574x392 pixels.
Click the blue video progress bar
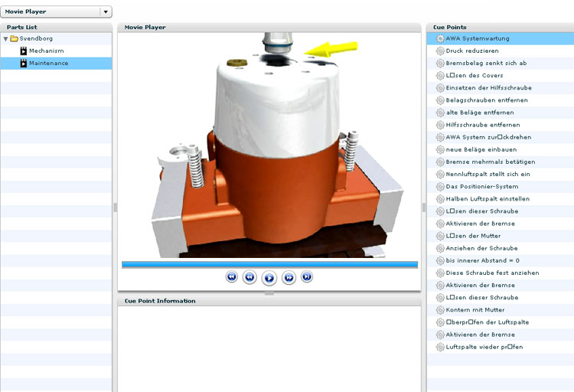coord(269,264)
